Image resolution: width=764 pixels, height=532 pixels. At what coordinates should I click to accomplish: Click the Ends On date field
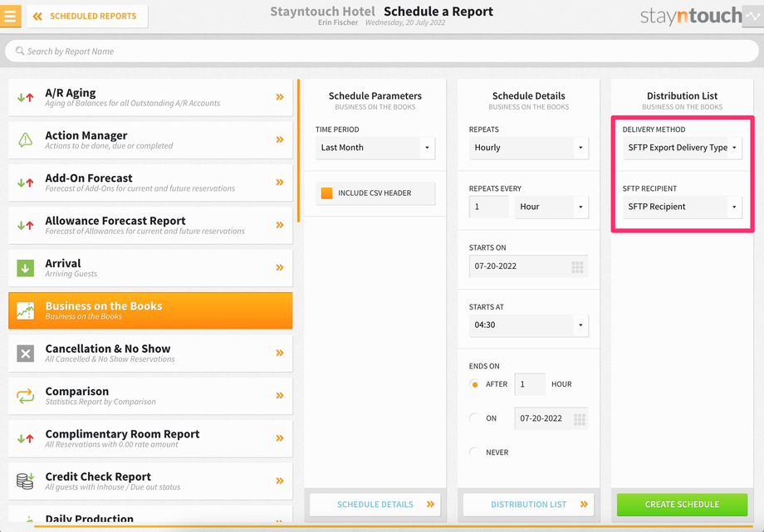[x=551, y=418]
